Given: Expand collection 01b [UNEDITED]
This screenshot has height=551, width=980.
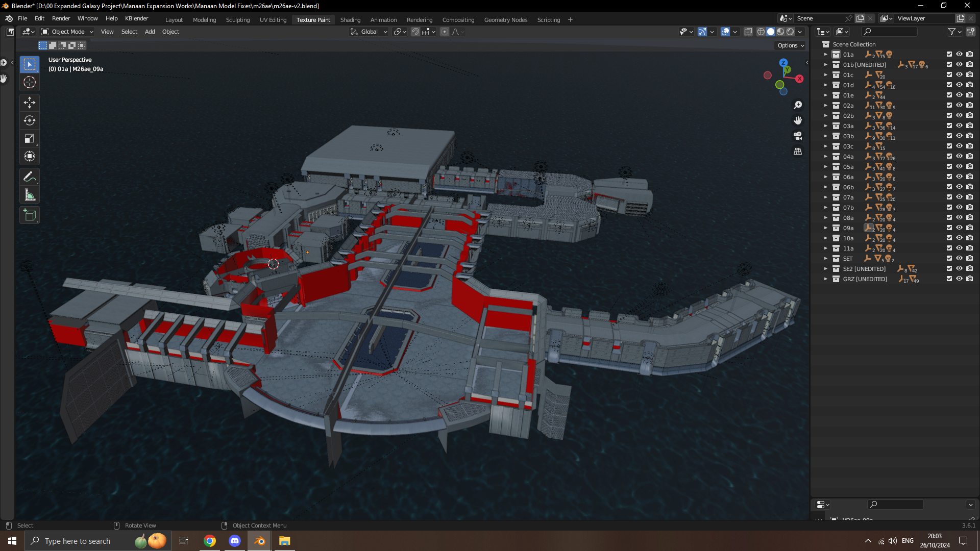Looking at the screenshot, I should point(825,65).
